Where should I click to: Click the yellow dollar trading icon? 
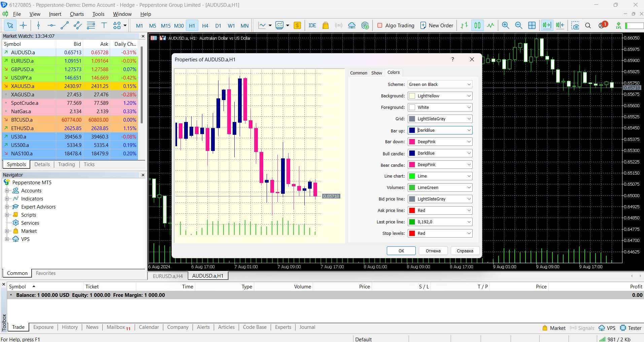[x=297, y=25]
